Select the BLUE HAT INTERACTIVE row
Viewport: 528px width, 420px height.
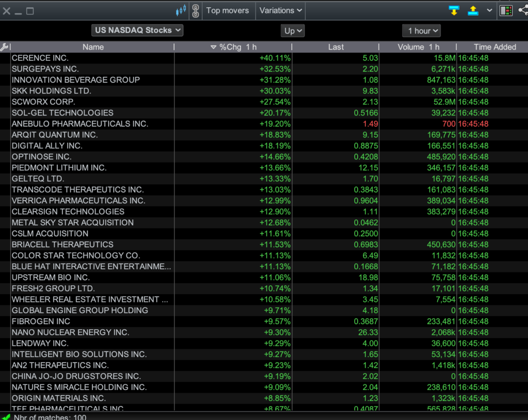264,267
